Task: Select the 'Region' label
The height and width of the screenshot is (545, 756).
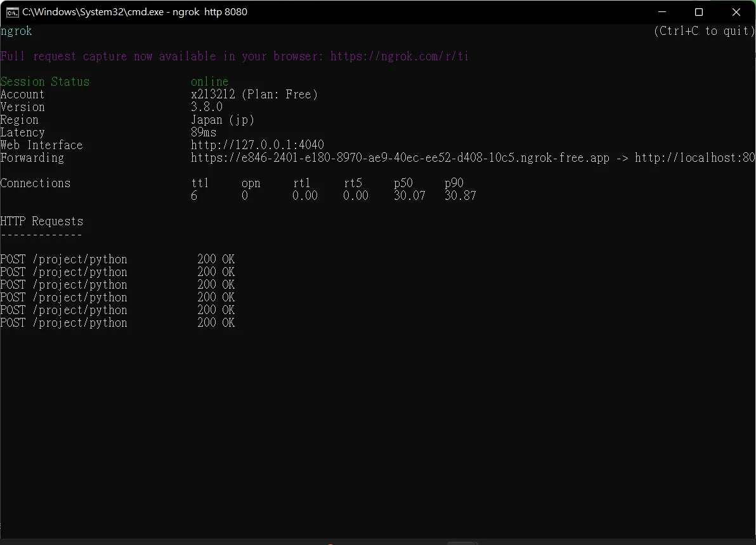Action: coord(19,120)
